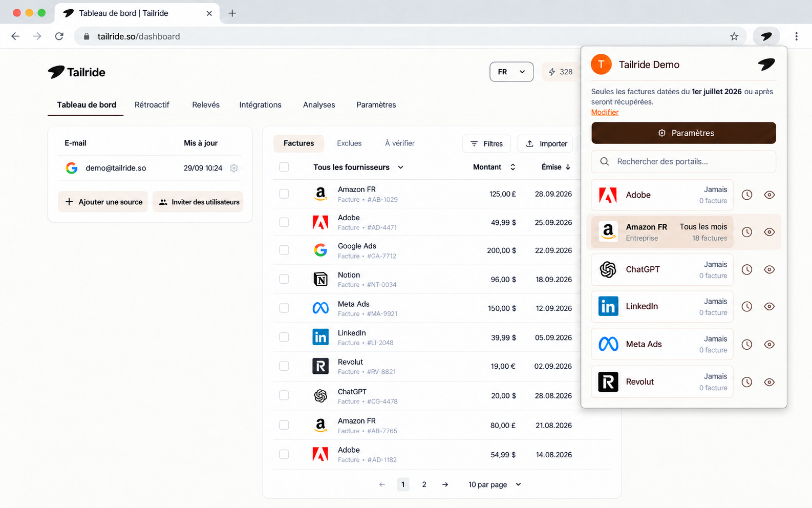
Task: Click the Tailride logo in the page header
Action: coord(77,72)
